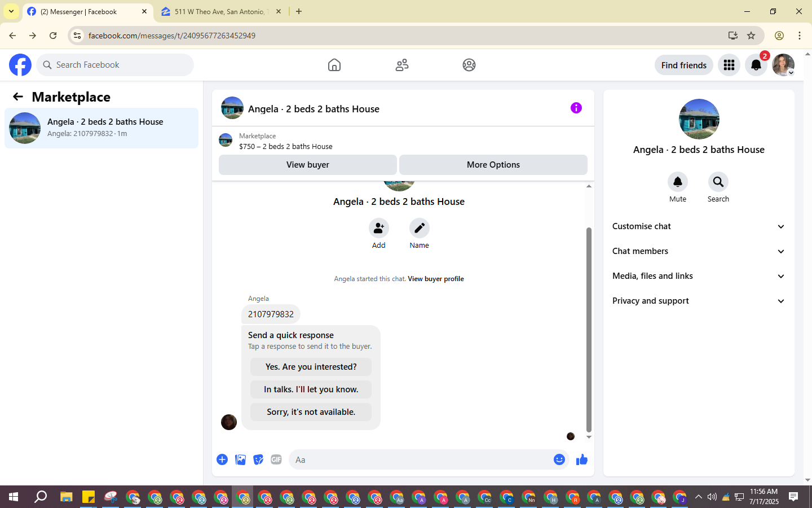The width and height of the screenshot is (812, 508).
Task: Open the Groups icon in top navigation
Action: (469, 65)
